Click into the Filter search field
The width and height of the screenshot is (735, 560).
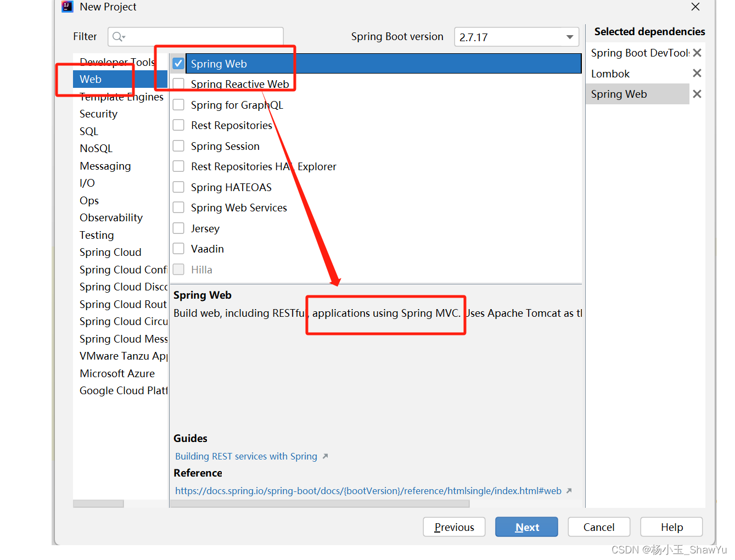coord(195,37)
